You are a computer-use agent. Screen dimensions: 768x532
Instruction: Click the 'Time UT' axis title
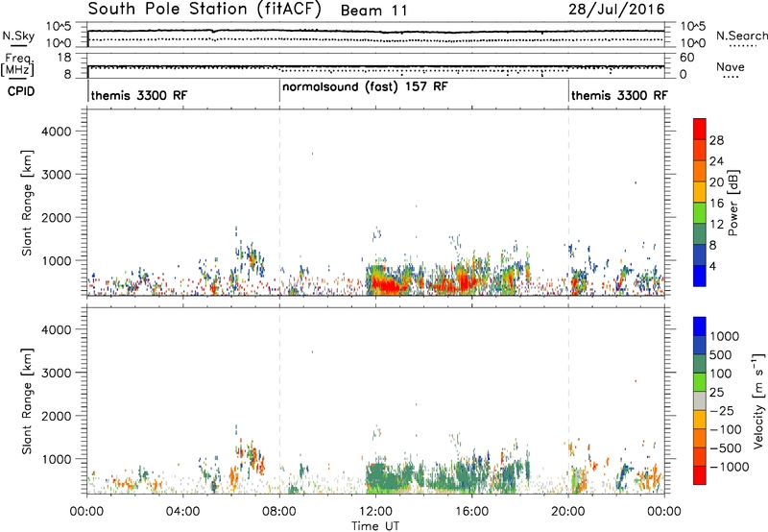(x=375, y=526)
